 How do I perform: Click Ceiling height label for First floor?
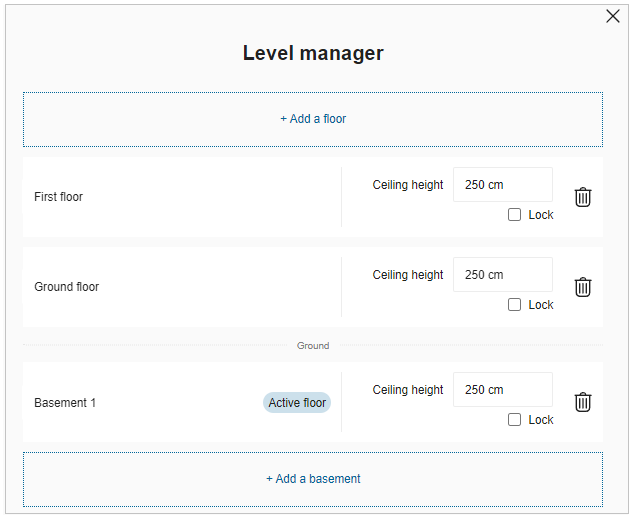(408, 185)
